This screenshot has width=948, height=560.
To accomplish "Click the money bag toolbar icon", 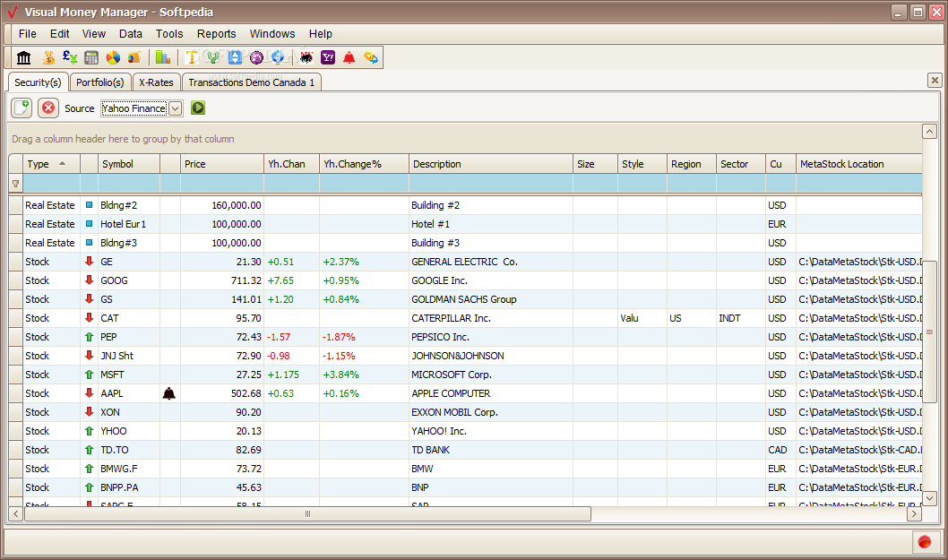I will pos(48,57).
